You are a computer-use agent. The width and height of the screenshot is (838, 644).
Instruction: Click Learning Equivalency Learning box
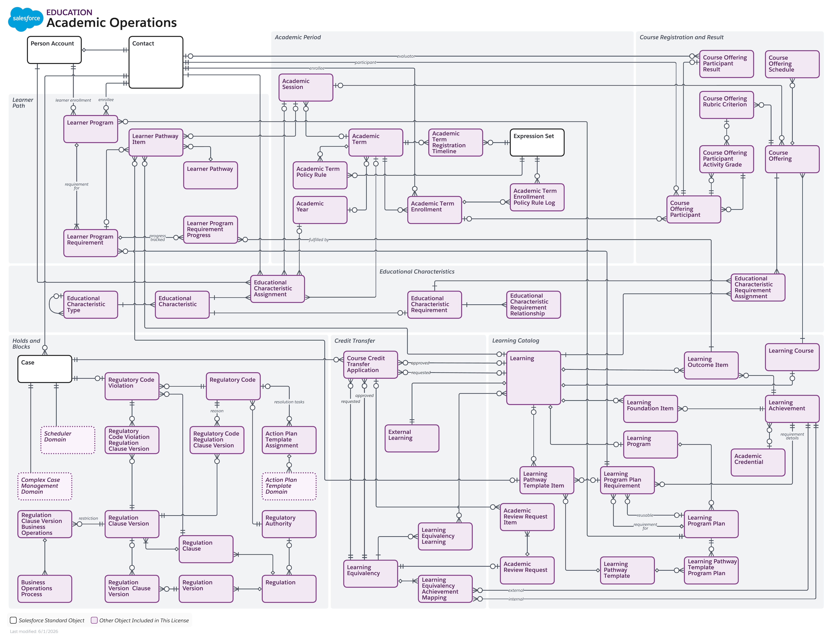point(445,537)
